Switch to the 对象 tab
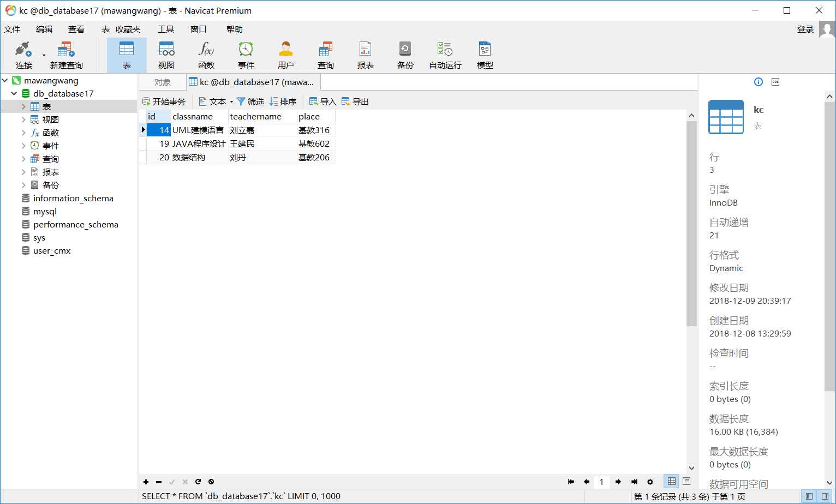 click(163, 82)
